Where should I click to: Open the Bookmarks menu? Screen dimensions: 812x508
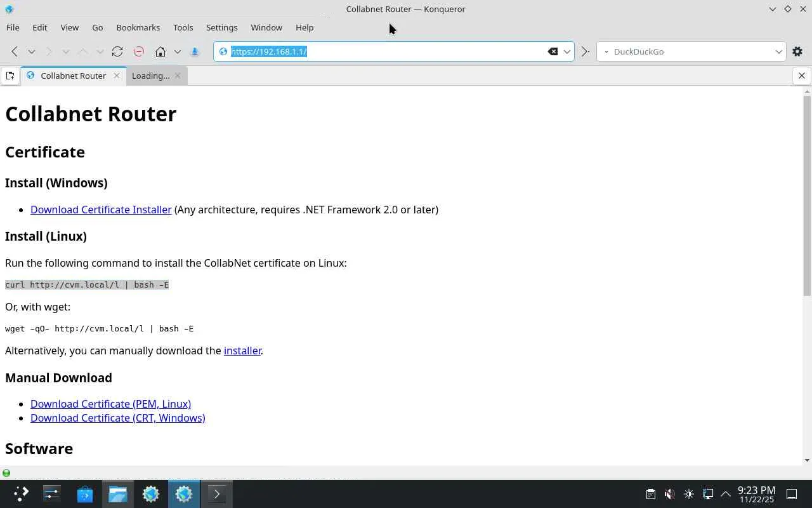(138, 27)
